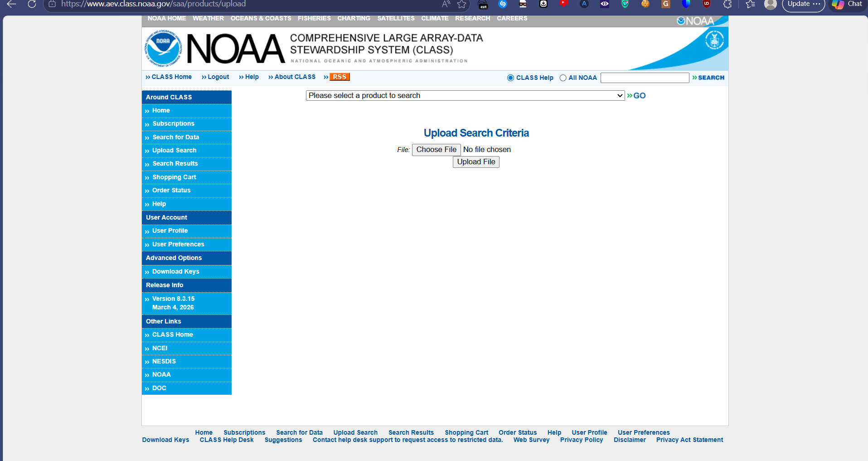Open Version 8.3.15 release info link
The width and height of the screenshot is (868, 461).
173,303
